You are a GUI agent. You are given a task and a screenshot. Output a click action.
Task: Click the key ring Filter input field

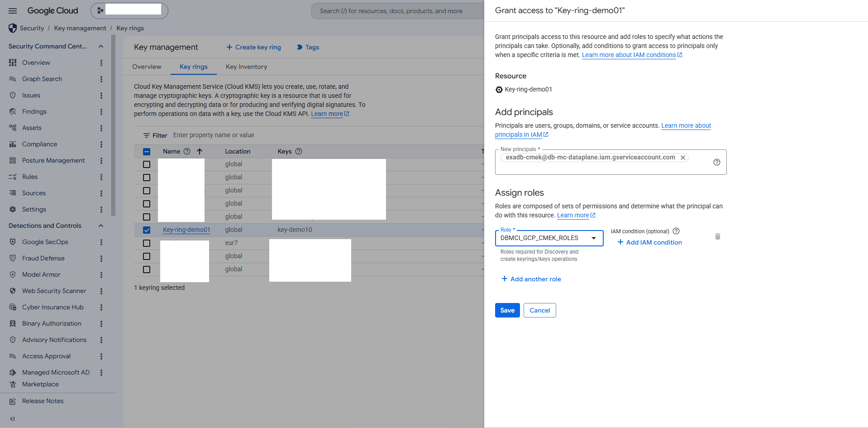pos(326,135)
